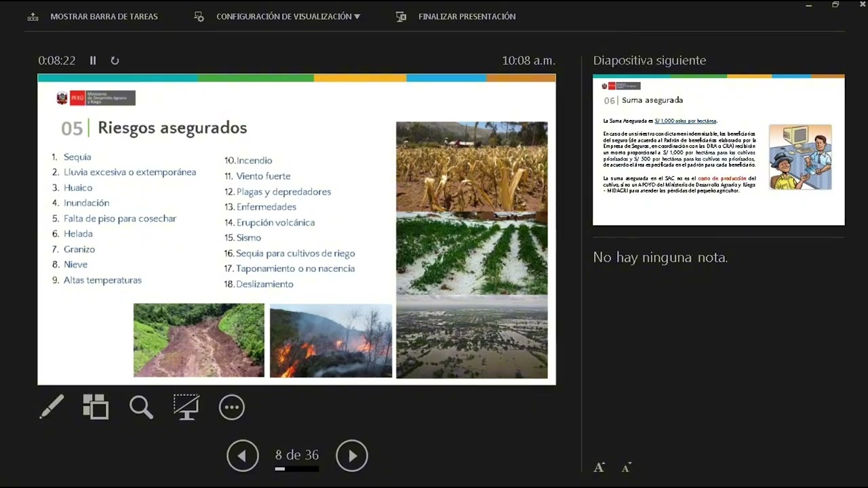The image size is (868, 488).
Task: Open the see all slides grid
Action: click(x=96, y=407)
